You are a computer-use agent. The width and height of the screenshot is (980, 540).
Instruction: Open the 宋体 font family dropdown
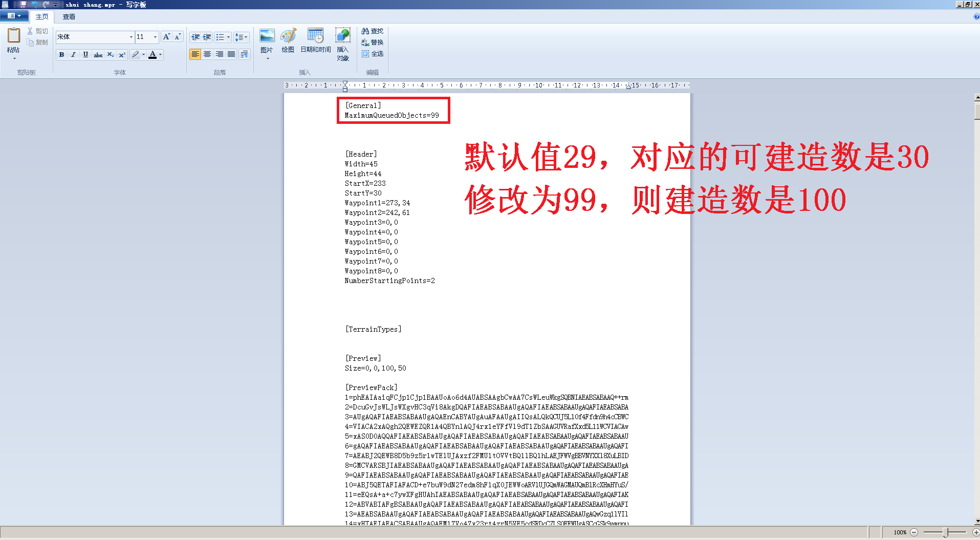point(131,37)
